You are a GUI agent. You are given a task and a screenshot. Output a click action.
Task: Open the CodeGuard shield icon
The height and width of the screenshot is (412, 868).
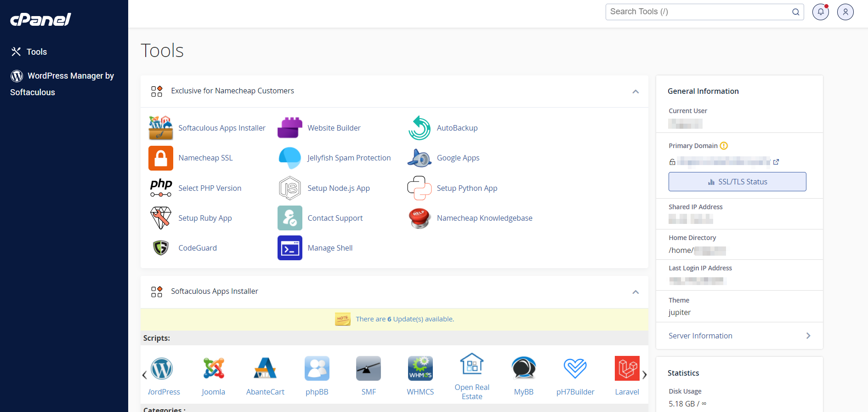pos(161,248)
